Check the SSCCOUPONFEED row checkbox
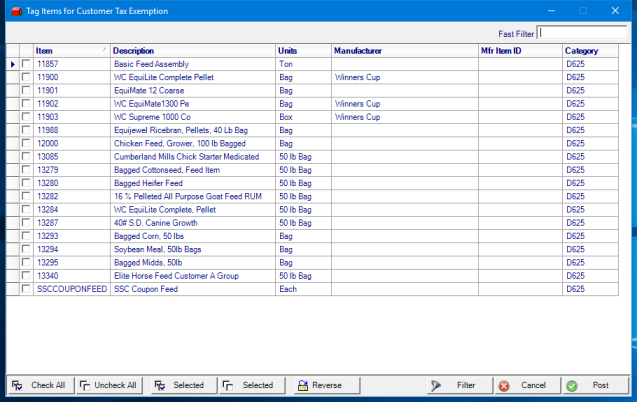Image resolution: width=637 pixels, height=402 pixels. tap(26, 289)
